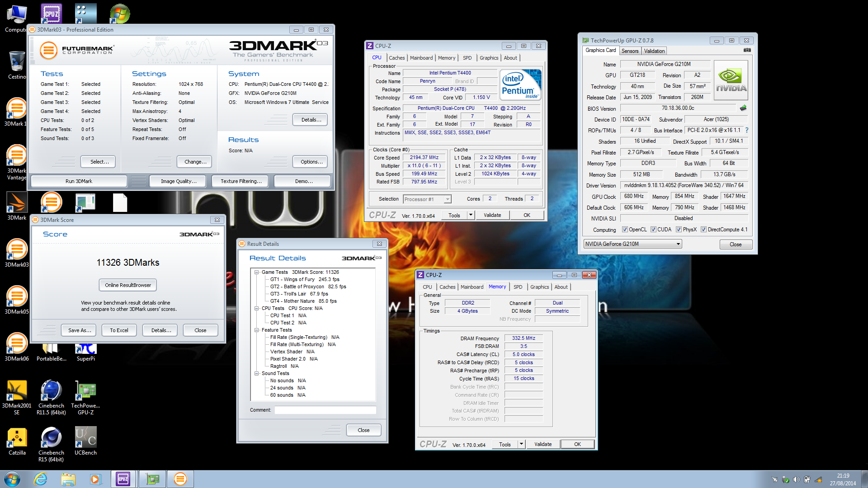Switch to 3DMark03 via taskbar button

click(180, 479)
